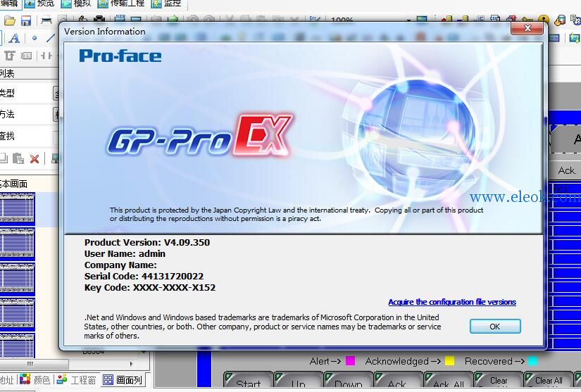Image resolution: width=581 pixels, height=392 pixels.
Task: Click the printer toolbar icon
Action: click(x=46, y=20)
